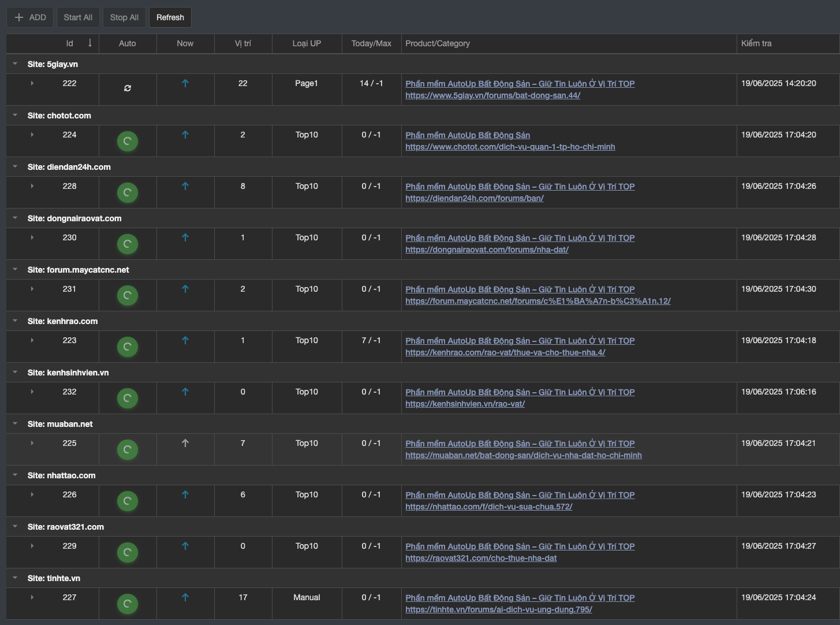Screen dimensions: 840x625
Task: Click the gray up arrow in row 225
Action: coord(185,443)
